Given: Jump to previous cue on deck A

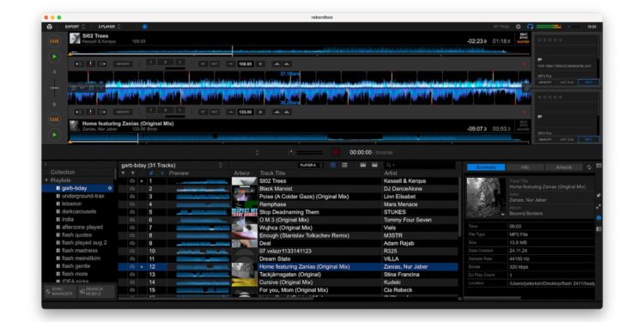Looking at the screenshot, I should tap(79, 64).
